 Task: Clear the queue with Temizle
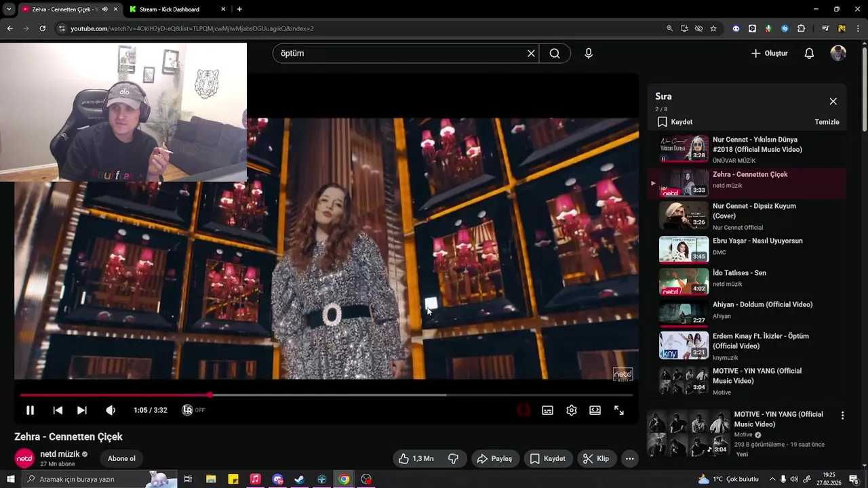[827, 122]
